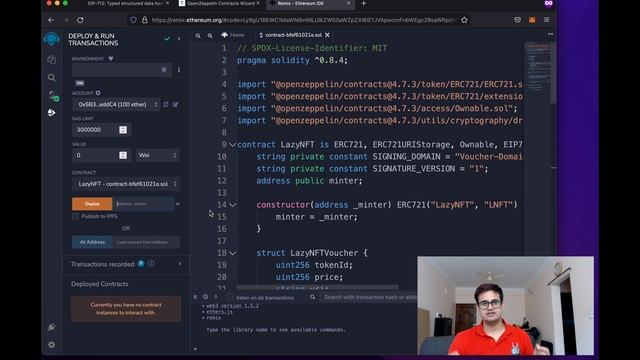Viewport: 640px width, 360px height.
Task: Click the Gas Limit input field
Action: click(96, 130)
